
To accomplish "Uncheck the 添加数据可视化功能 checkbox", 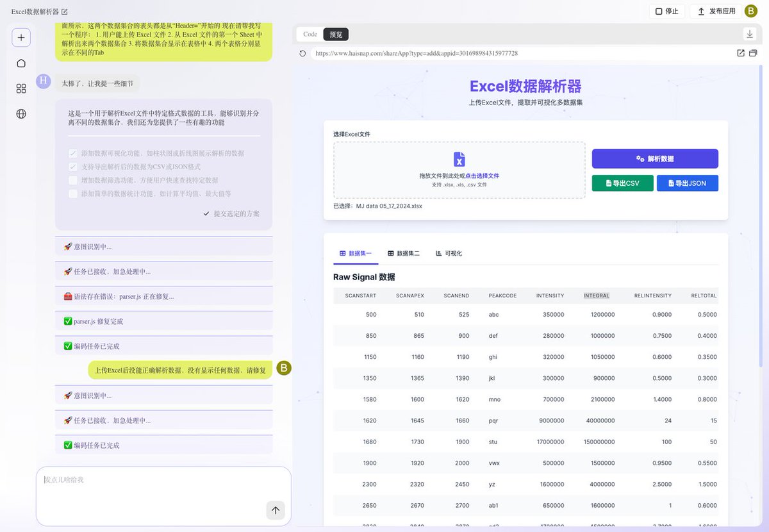I will tap(73, 153).
